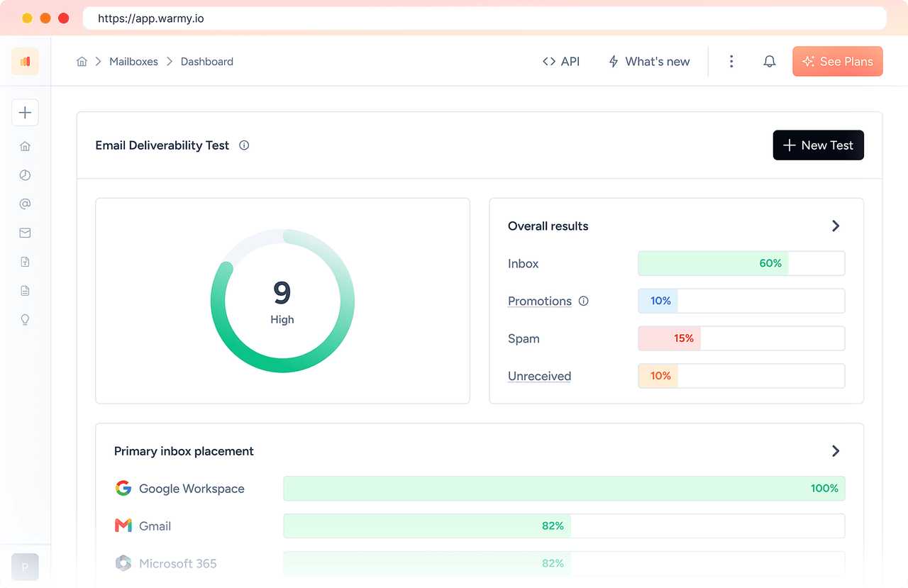This screenshot has width=908, height=588.
Task: Click info icon next to Promotions
Action: [584, 301]
